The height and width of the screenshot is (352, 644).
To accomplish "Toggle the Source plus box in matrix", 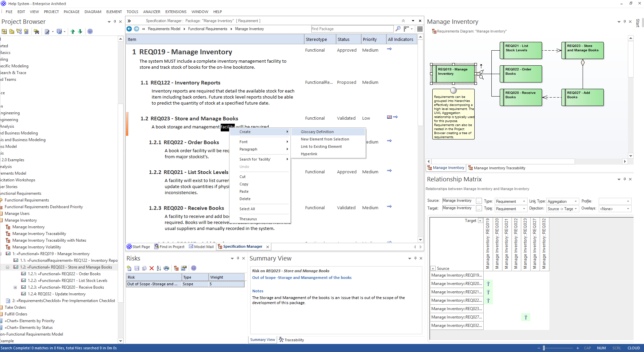I will pyautogui.click(x=433, y=269).
